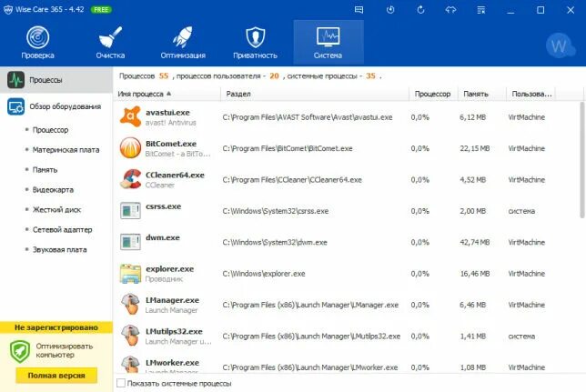Click the skin shirt icon in title bar
586x392 pixels.
click(x=450, y=10)
